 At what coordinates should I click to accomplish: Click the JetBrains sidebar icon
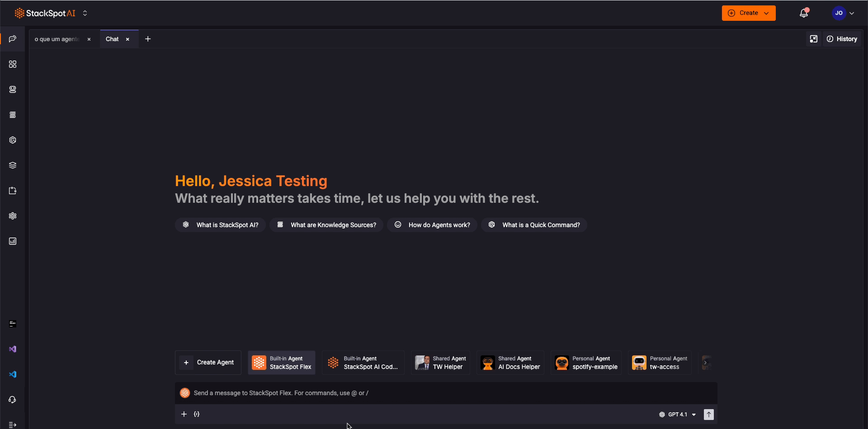[13, 324]
